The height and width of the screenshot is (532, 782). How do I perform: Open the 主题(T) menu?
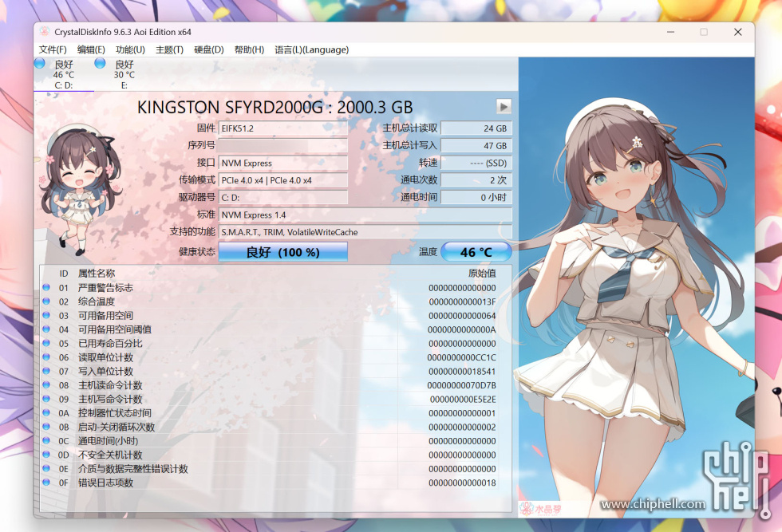[169, 50]
